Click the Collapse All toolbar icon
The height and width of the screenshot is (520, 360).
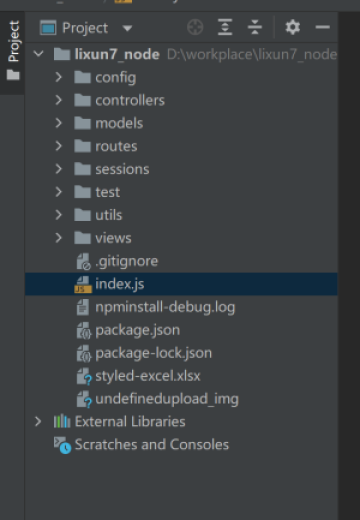click(x=255, y=27)
